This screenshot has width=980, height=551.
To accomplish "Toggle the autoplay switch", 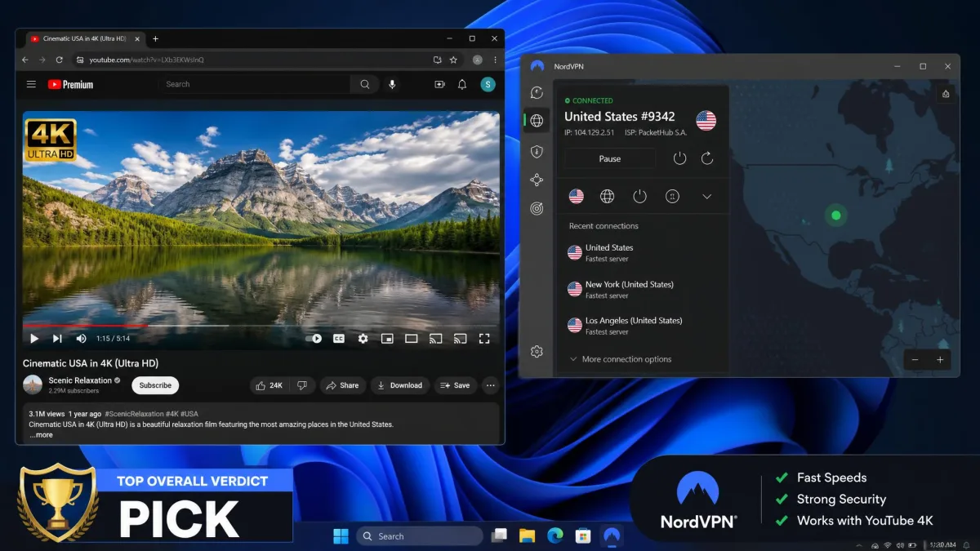I will tap(314, 338).
